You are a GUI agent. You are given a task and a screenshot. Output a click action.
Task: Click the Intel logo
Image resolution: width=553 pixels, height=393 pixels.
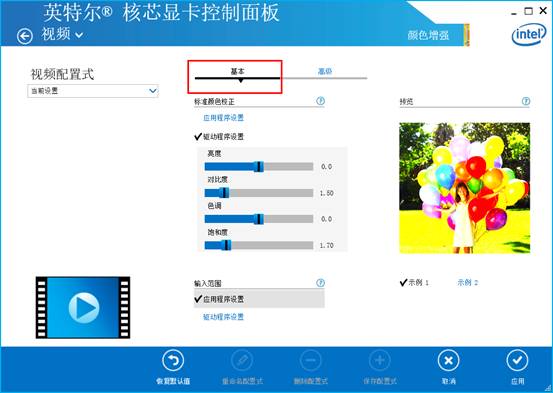tap(529, 34)
